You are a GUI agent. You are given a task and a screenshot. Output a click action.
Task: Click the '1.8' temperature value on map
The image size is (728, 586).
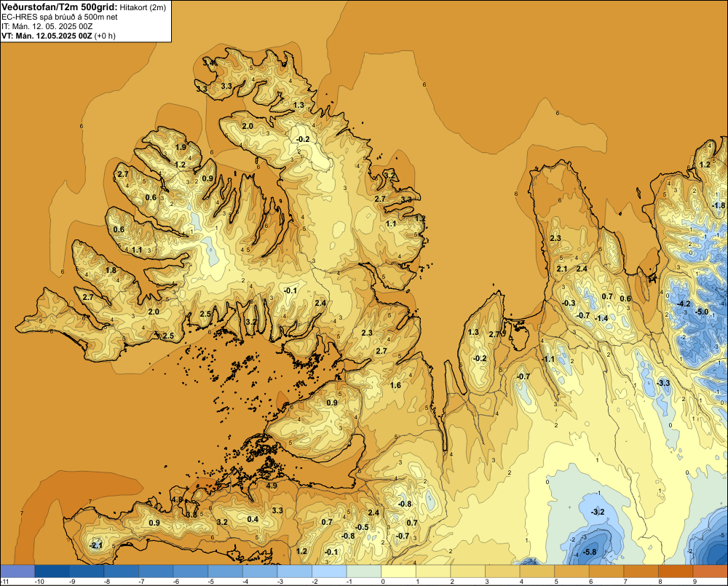pyautogui.click(x=111, y=270)
